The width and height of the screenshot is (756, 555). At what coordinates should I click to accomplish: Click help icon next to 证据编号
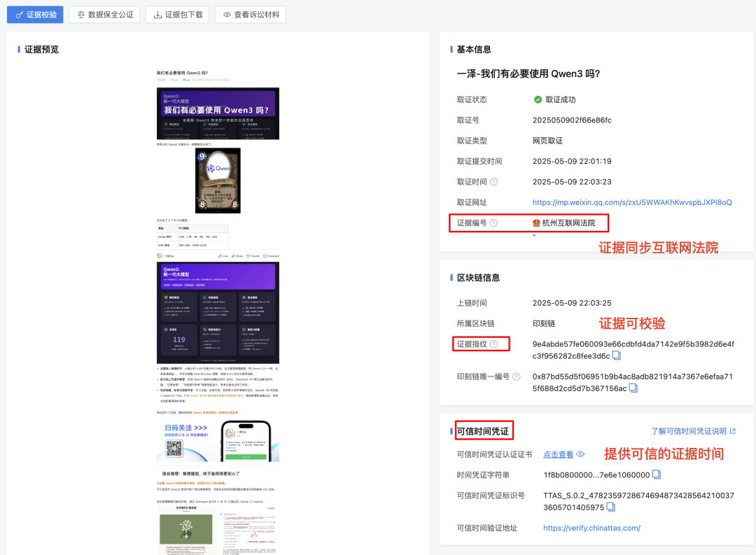coord(493,223)
